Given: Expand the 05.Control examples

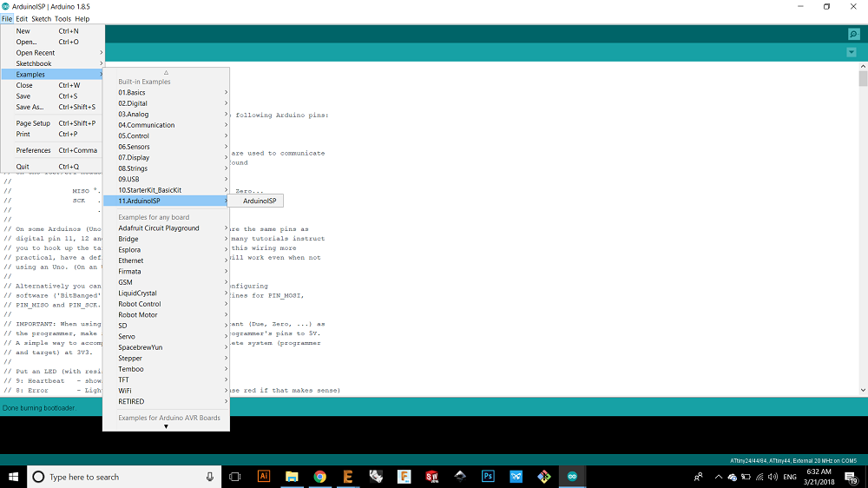Looking at the screenshot, I should pyautogui.click(x=166, y=135).
